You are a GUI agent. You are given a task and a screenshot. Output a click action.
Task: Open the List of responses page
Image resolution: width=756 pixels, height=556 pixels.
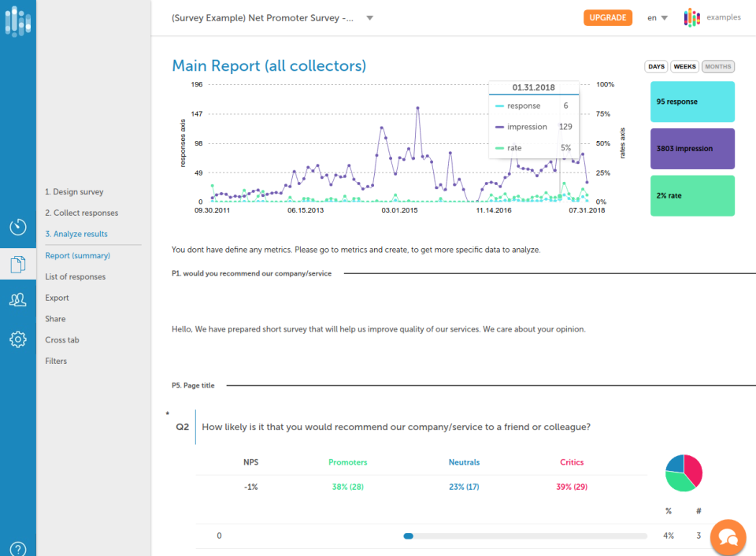tap(76, 276)
